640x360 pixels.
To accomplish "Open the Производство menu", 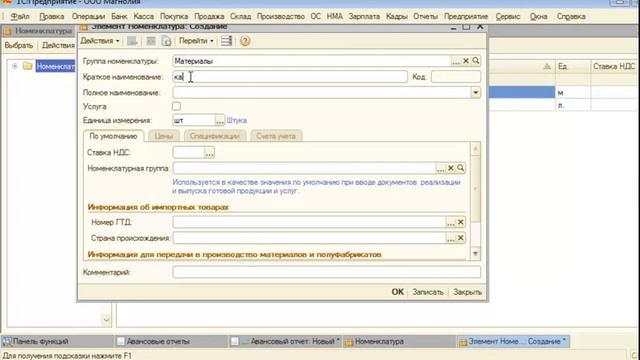I will [x=281, y=17].
